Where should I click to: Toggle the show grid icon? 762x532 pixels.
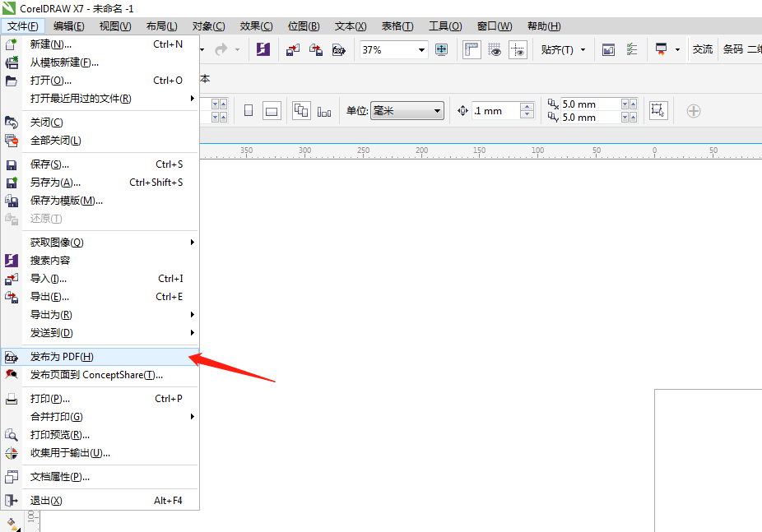click(495, 49)
